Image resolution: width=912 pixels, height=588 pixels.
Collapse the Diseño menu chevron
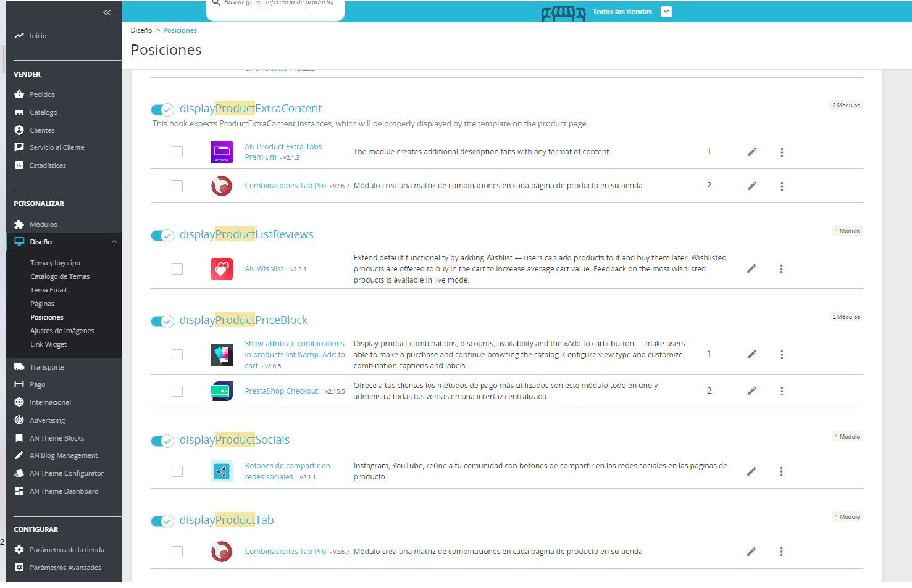click(x=114, y=242)
